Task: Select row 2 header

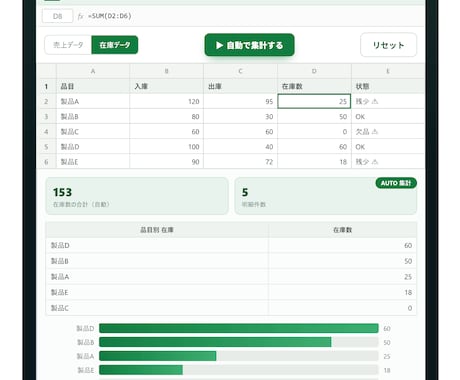Action: pos(46,101)
